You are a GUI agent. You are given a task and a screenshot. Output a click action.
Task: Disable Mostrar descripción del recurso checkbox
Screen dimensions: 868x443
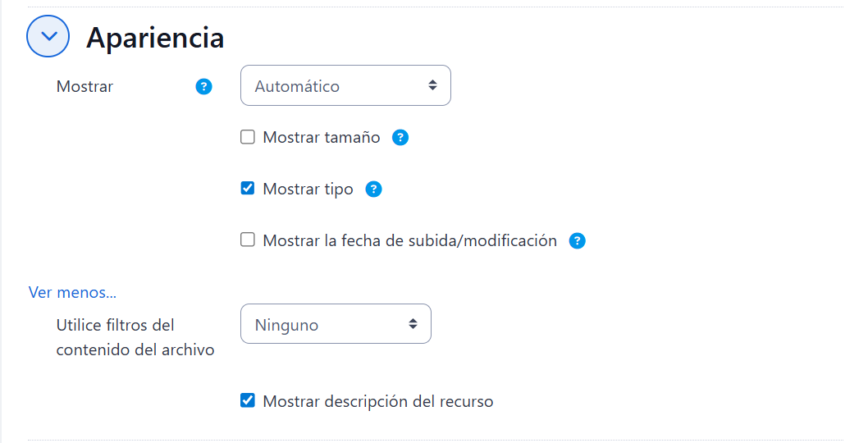[248, 401]
